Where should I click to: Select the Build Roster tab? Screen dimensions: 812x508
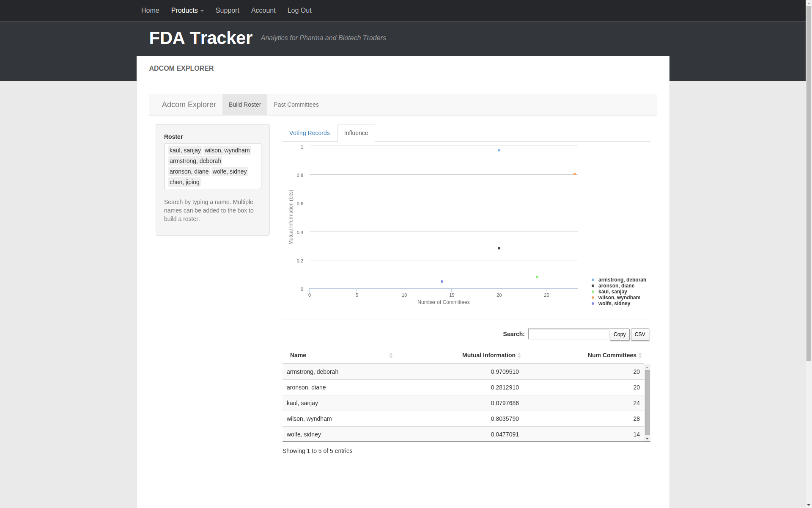click(x=245, y=105)
